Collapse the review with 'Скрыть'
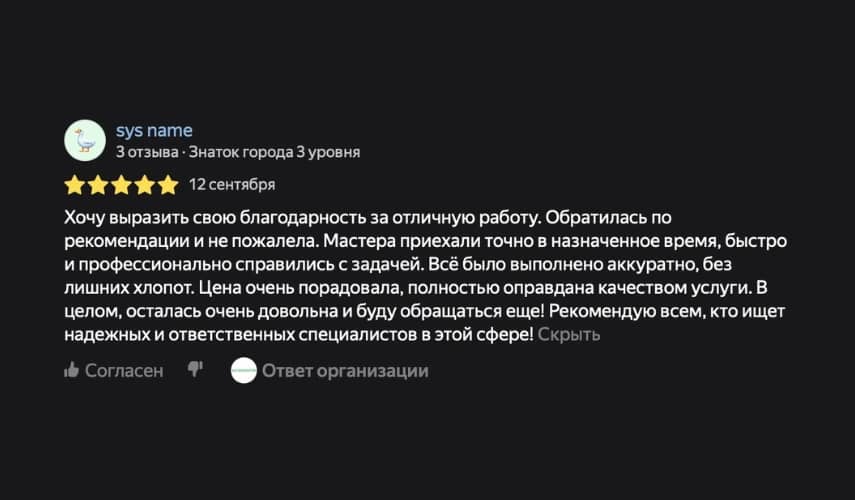Image resolution: width=855 pixels, height=500 pixels. pyautogui.click(x=568, y=335)
